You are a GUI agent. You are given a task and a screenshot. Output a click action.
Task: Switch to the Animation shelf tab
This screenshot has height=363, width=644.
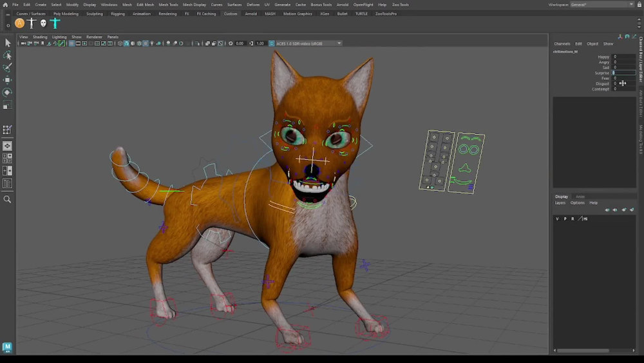point(141,14)
